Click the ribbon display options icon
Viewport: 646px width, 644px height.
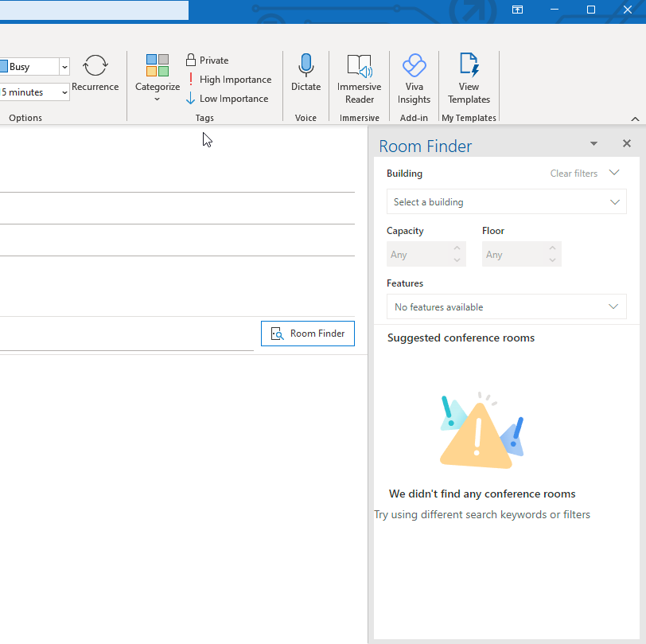pos(517,10)
